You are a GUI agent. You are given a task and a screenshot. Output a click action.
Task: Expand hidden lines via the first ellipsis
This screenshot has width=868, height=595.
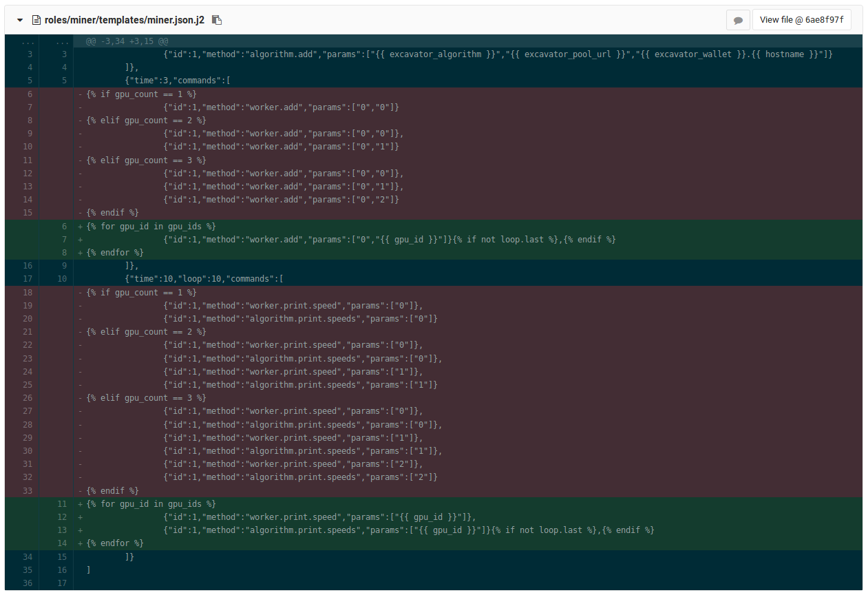click(28, 41)
